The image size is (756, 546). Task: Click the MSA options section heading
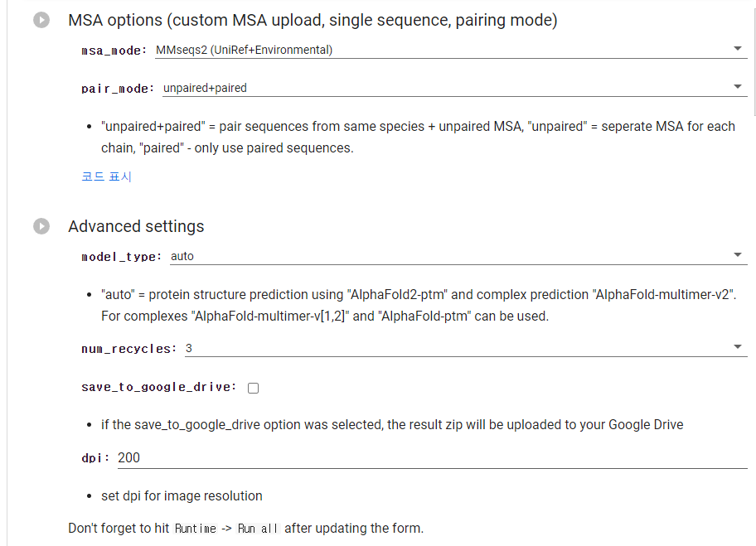tap(313, 20)
